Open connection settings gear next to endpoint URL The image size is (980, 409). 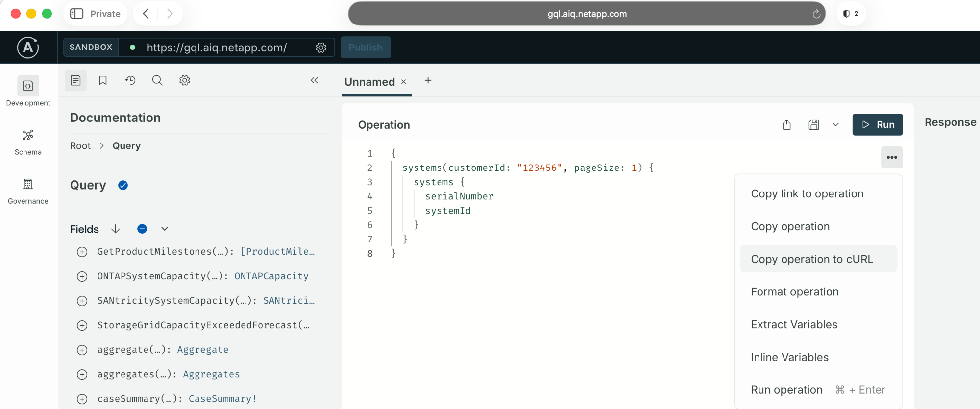pos(321,48)
